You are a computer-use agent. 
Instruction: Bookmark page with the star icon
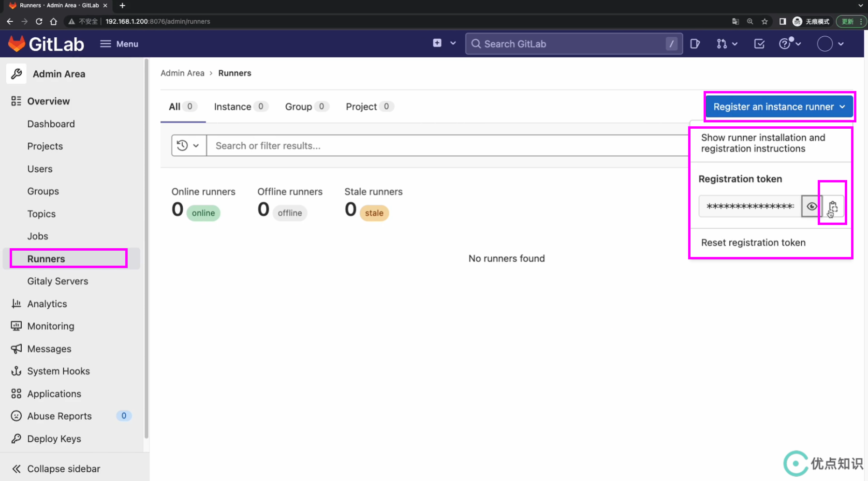765,21
